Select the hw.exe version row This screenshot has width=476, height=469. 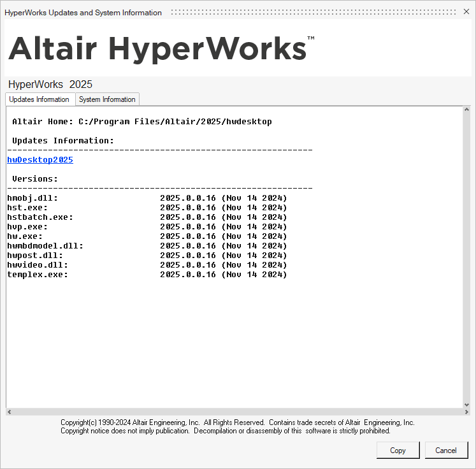(147, 236)
